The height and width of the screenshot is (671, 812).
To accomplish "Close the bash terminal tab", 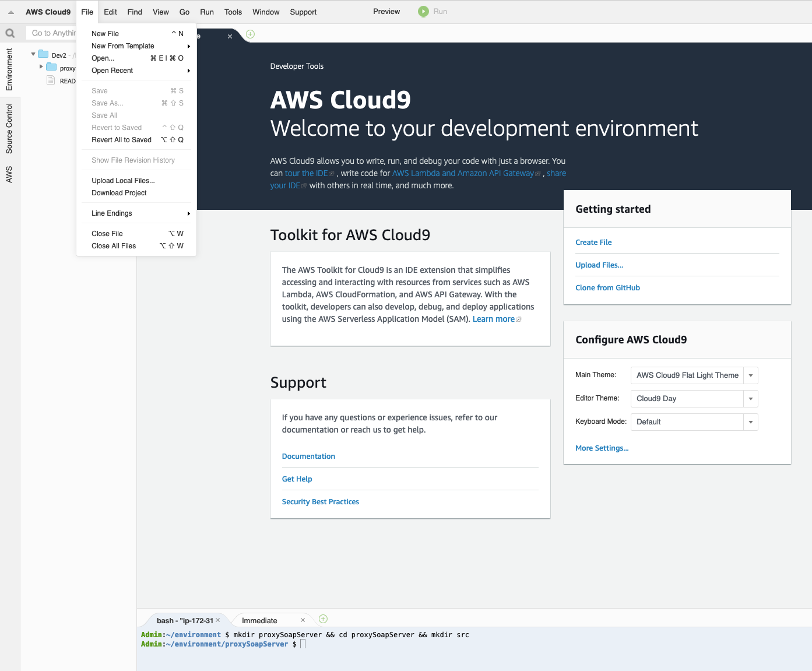I will tap(218, 620).
